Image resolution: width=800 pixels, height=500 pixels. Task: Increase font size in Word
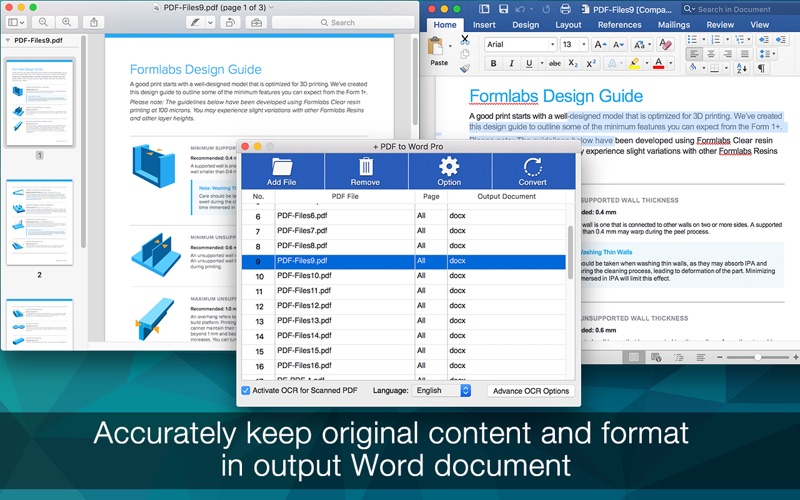pos(600,44)
